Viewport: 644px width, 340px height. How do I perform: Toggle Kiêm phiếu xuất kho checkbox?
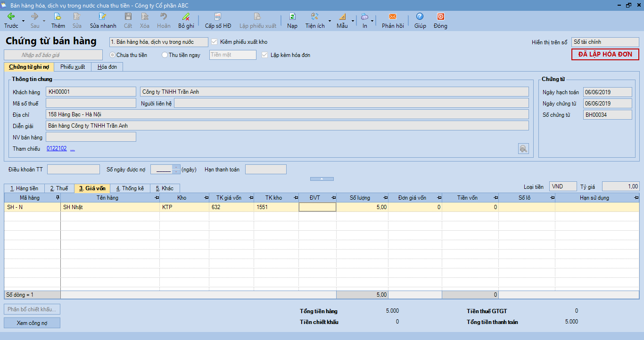(x=215, y=42)
